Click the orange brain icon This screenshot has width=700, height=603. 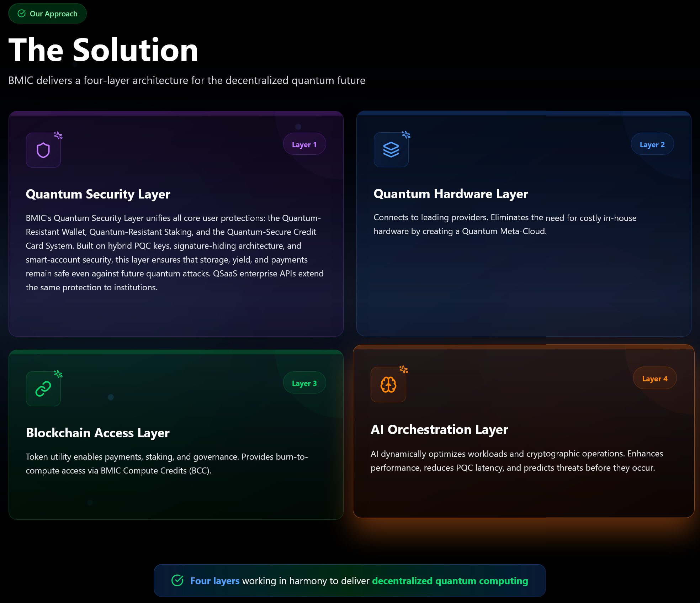pyautogui.click(x=388, y=385)
